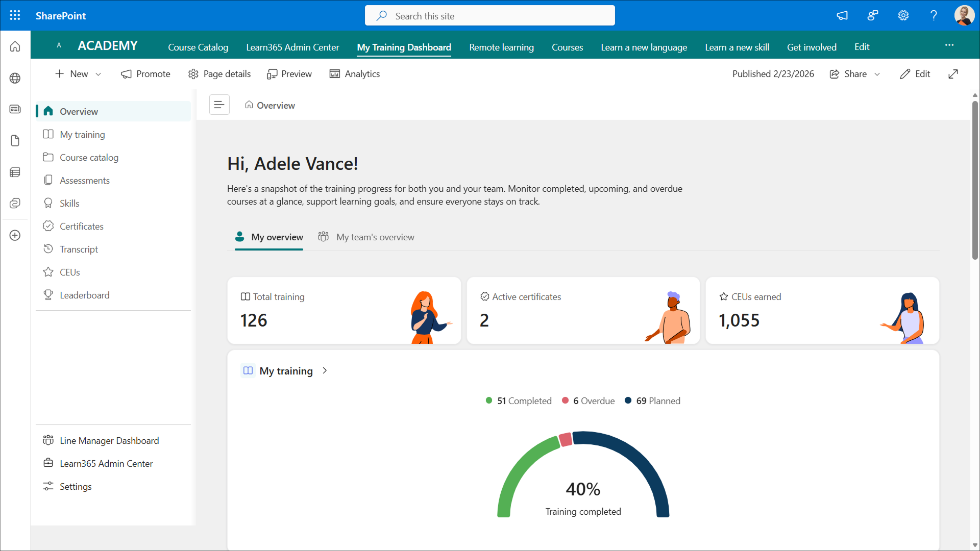Viewport: 980px width, 551px height.
Task: Open Course Catalog in top site navigation
Action: [198, 47]
